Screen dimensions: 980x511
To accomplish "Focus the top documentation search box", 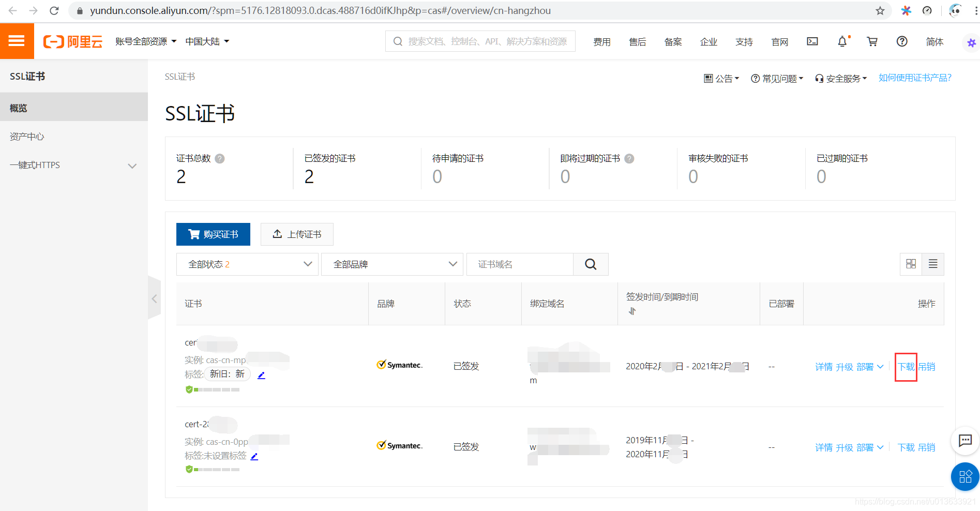I will pyautogui.click(x=480, y=41).
